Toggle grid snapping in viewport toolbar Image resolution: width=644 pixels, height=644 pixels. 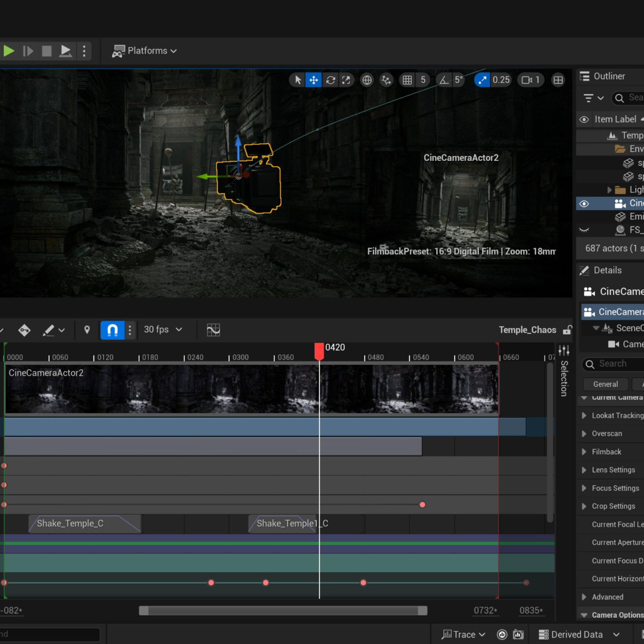[407, 80]
